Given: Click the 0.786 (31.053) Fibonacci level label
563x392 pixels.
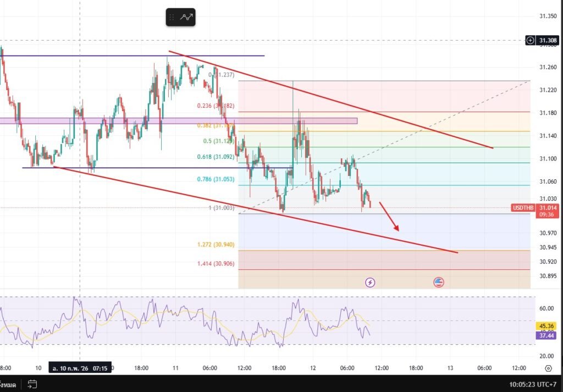Looking at the screenshot, I should [216, 179].
